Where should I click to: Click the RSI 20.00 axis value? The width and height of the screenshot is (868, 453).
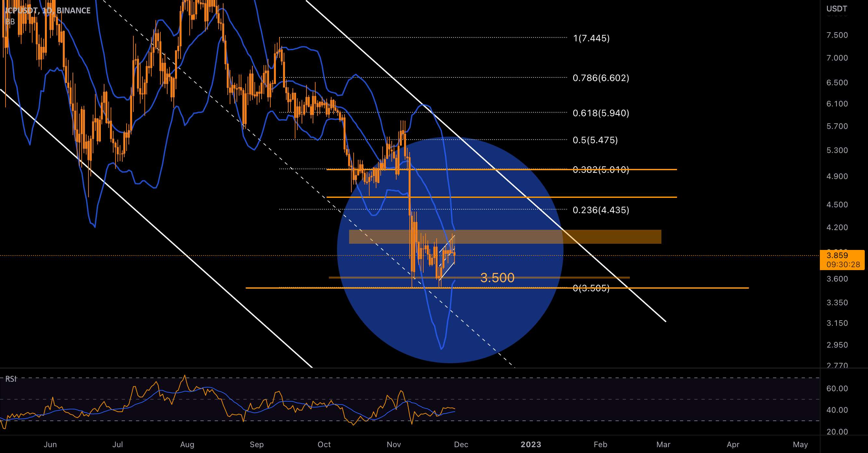coord(837,432)
